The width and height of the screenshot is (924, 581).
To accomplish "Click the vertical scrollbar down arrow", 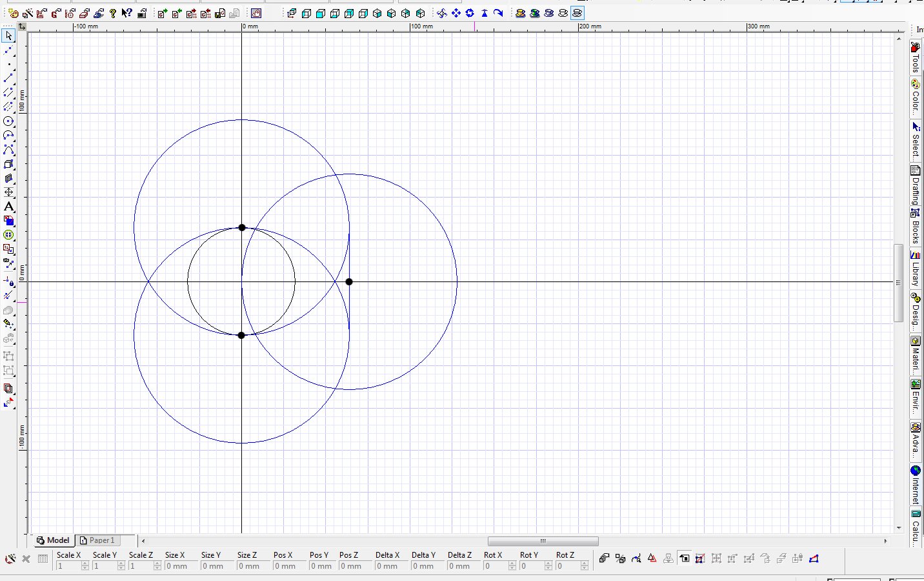I will [x=899, y=528].
